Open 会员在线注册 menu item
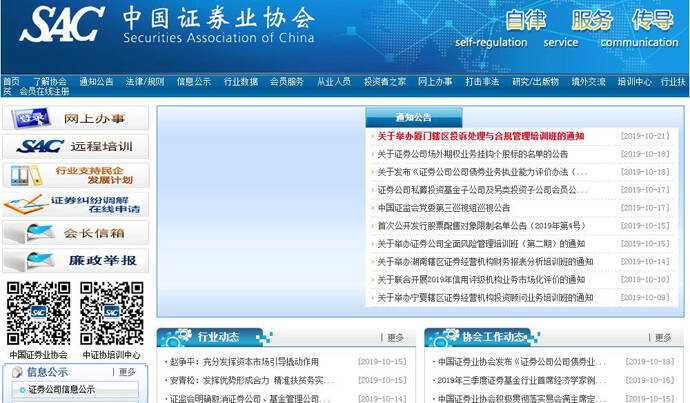Image resolution: width=690 pixels, height=403 pixels. tap(44, 92)
